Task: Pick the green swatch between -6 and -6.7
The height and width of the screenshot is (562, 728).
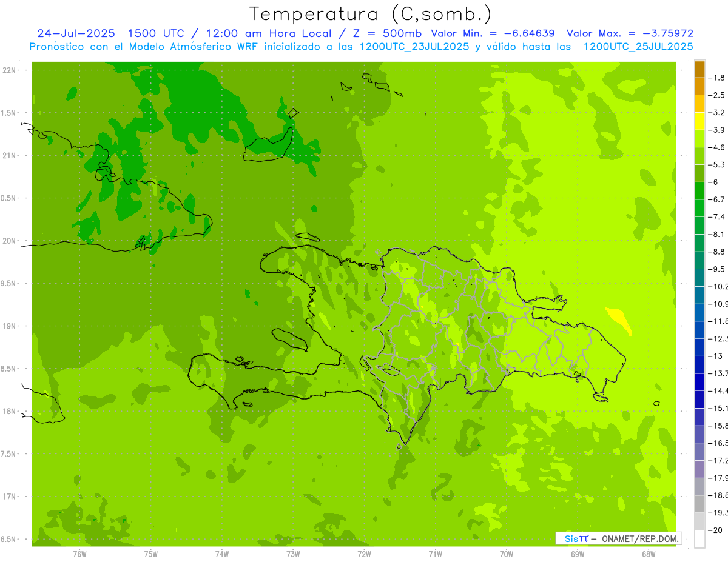Action: [x=699, y=190]
